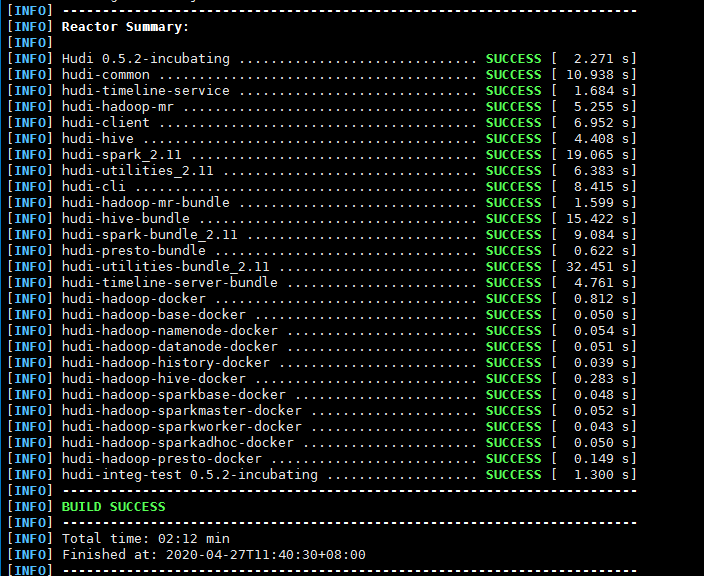Click the '8.415 s' build time value

[602, 187]
